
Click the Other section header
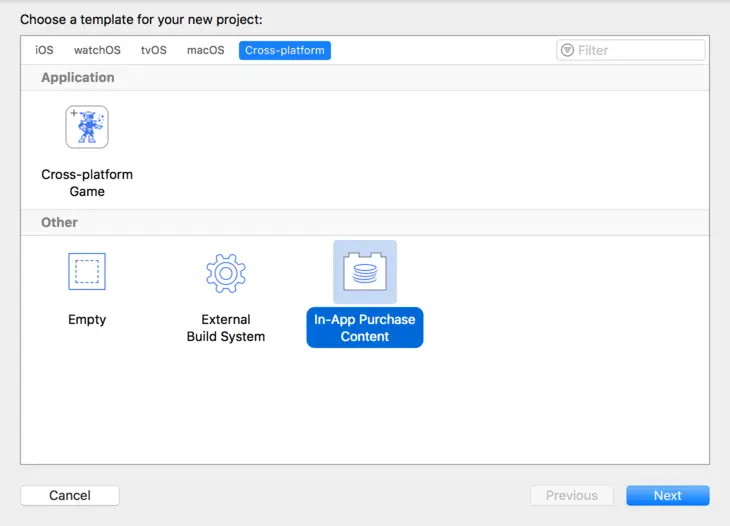tap(60, 222)
